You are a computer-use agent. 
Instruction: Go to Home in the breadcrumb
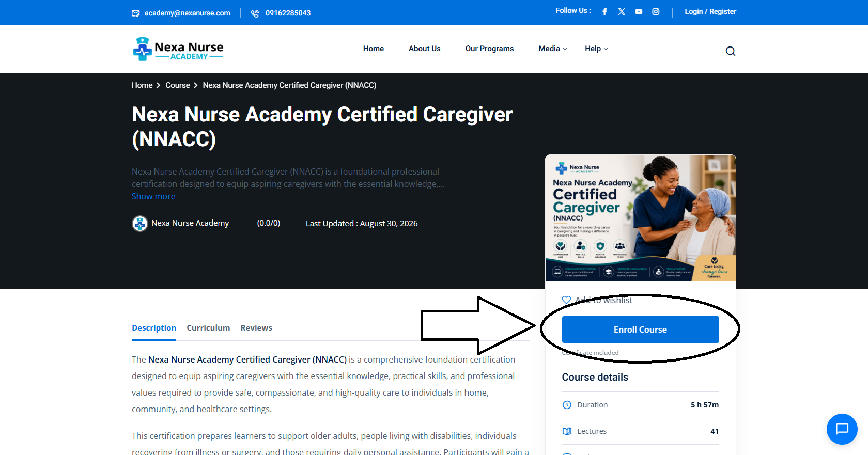(142, 85)
